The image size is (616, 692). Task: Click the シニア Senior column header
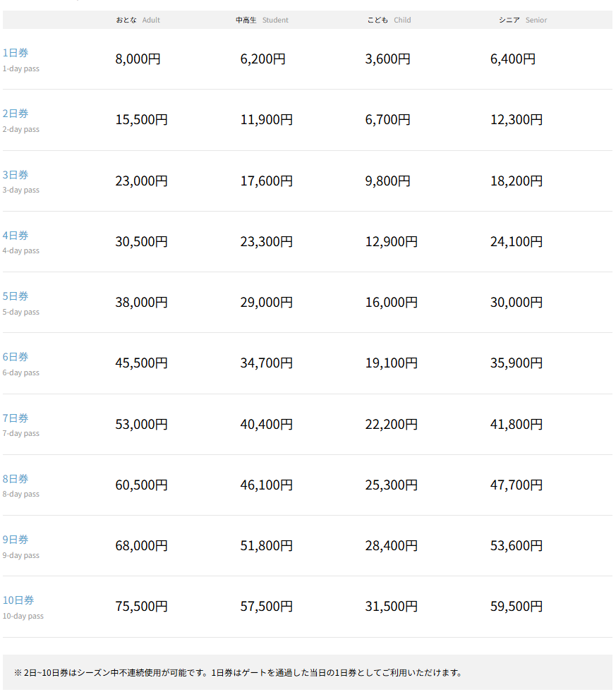(522, 20)
